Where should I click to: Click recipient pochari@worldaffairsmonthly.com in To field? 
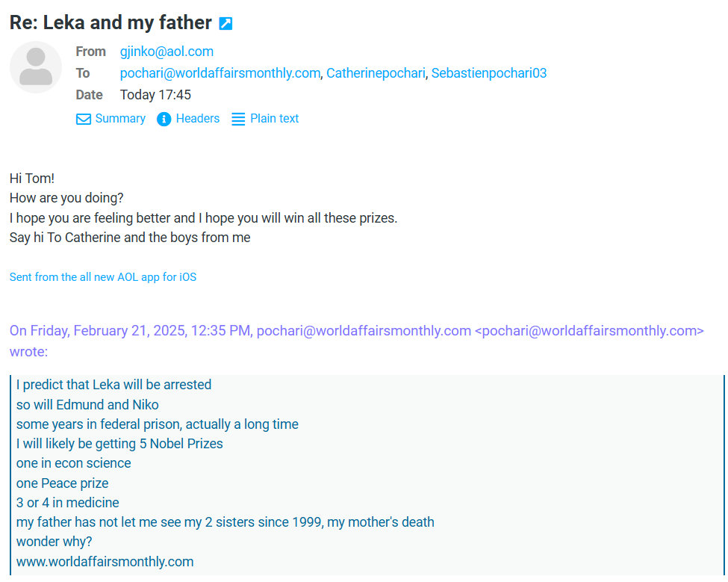[x=220, y=73]
